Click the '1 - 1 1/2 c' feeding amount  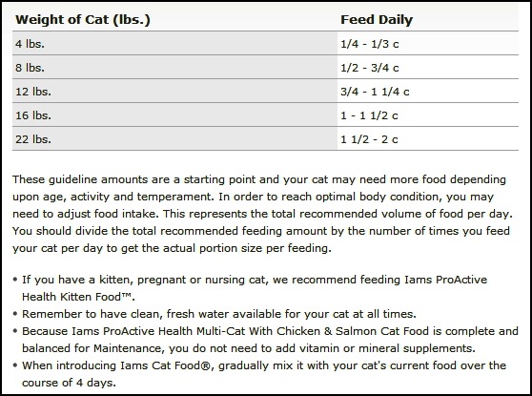(369, 115)
